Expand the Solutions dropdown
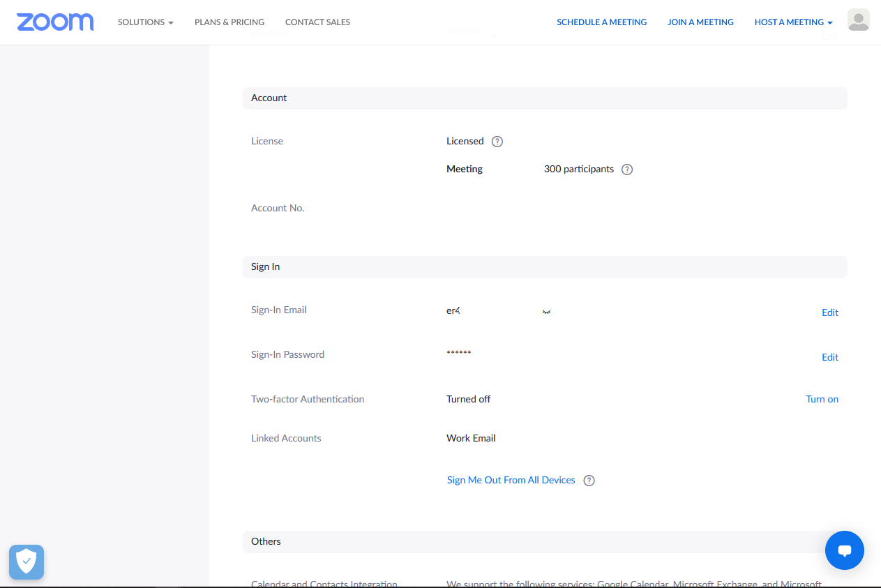Screen dimensions: 881x588 pyautogui.click(x=145, y=22)
